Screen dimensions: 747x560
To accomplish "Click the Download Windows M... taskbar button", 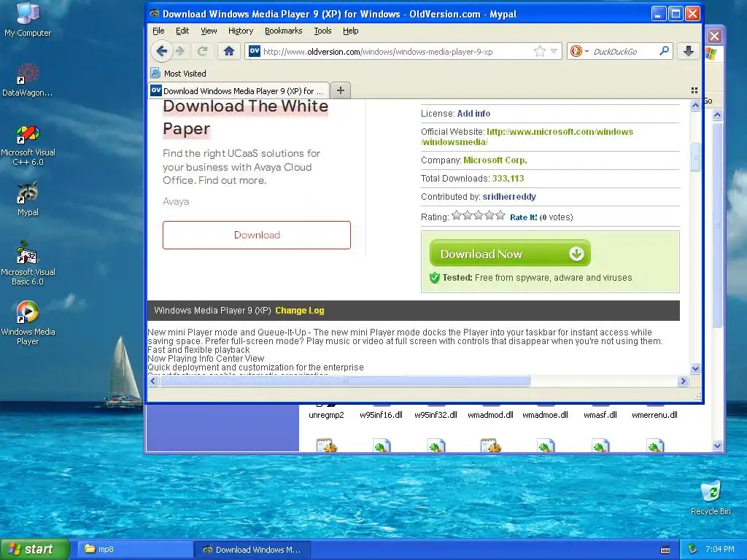I will tap(252, 549).
